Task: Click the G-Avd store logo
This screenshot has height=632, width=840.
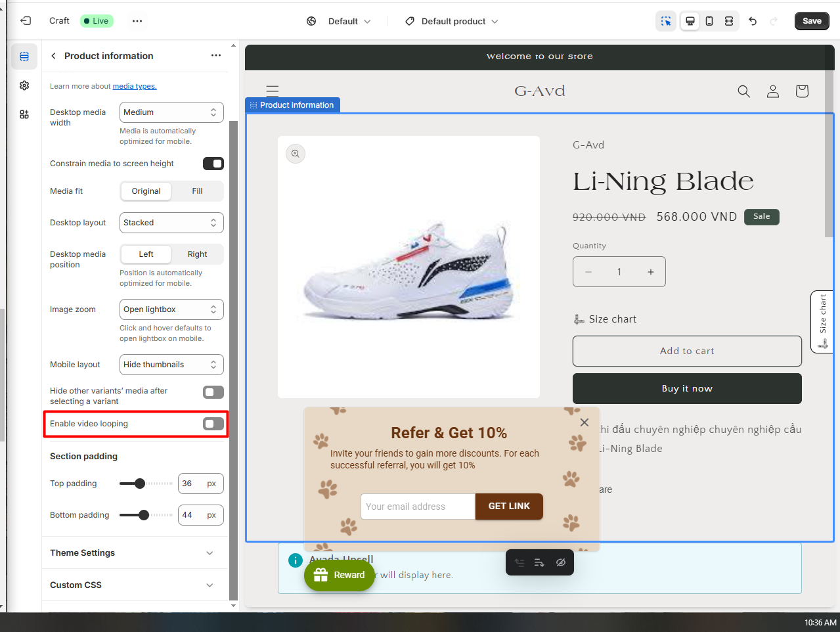Action: pos(540,91)
